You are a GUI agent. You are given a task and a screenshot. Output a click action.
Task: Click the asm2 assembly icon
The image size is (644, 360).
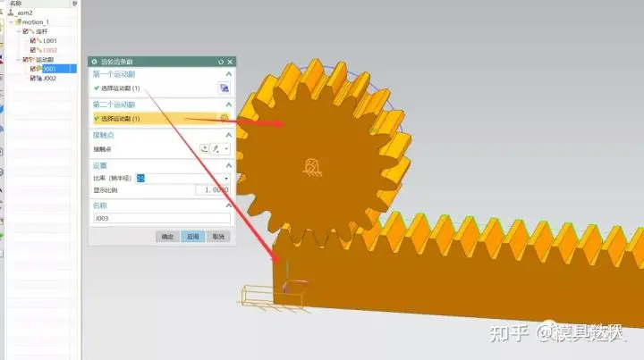11,13
